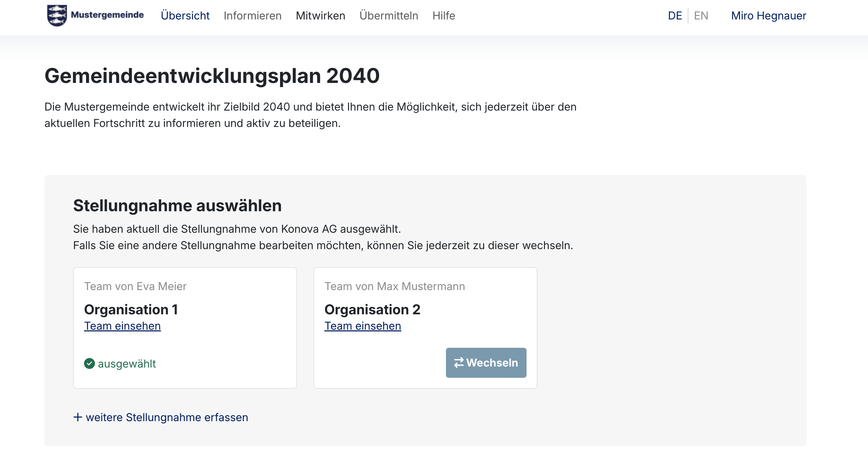Image resolution: width=868 pixels, height=458 pixels.
Task: Switch language to DE
Action: point(675,16)
